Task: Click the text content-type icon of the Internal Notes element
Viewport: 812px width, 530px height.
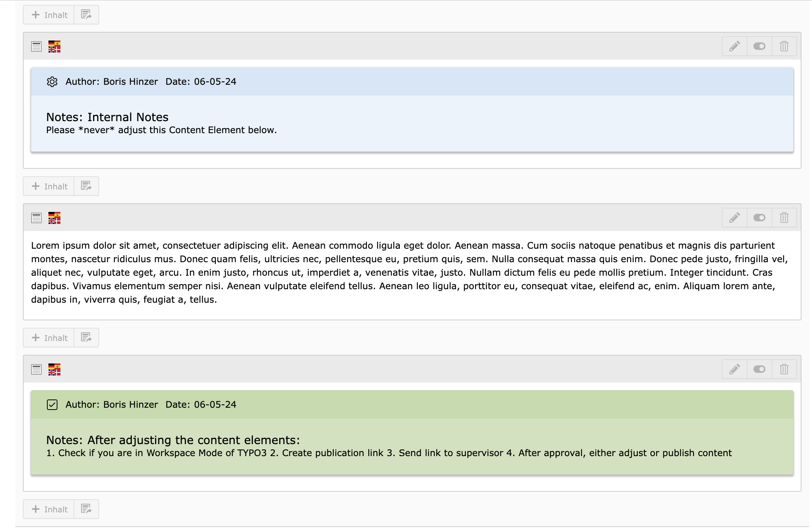Action: coord(36,46)
